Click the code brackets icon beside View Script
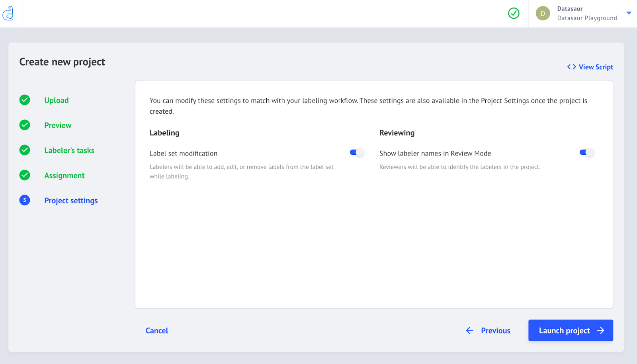 571,67
